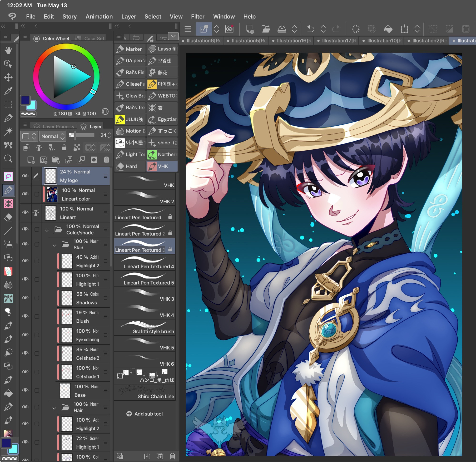Click the opacity value stepper arrows
This screenshot has height=462, width=476.
pyautogui.click(x=109, y=135)
